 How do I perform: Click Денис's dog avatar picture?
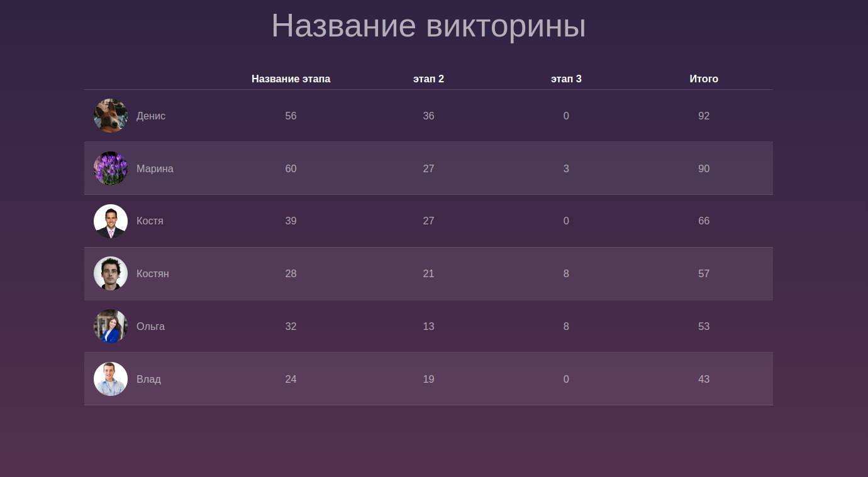tap(111, 116)
